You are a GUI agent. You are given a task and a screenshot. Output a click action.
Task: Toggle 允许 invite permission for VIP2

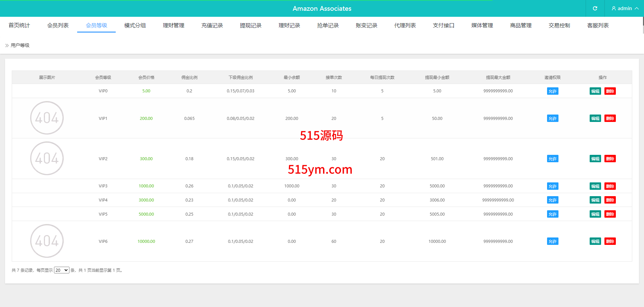[552, 159]
